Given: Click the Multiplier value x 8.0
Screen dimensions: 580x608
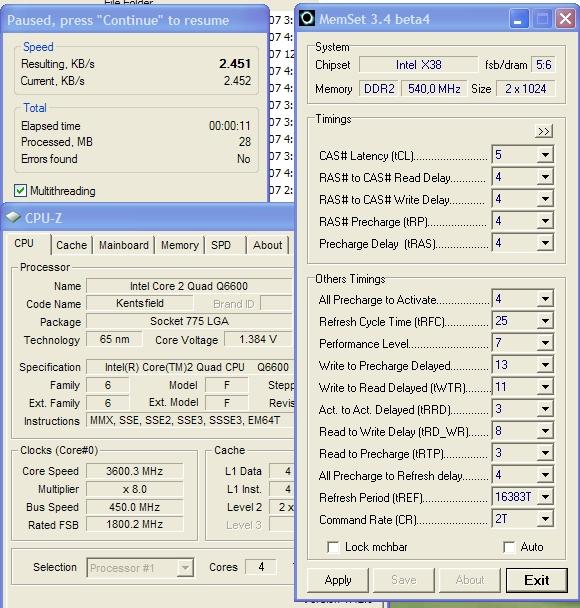Looking at the screenshot, I should (135, 489).
